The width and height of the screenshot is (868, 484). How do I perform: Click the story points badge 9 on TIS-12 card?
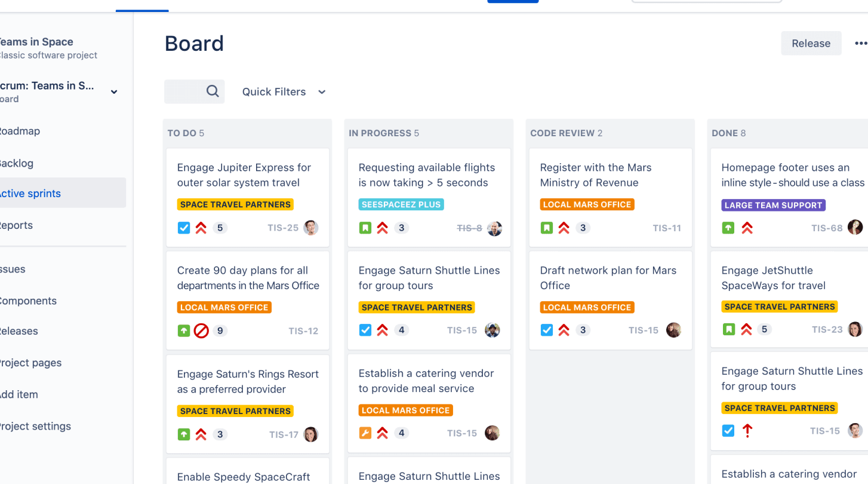220,330
